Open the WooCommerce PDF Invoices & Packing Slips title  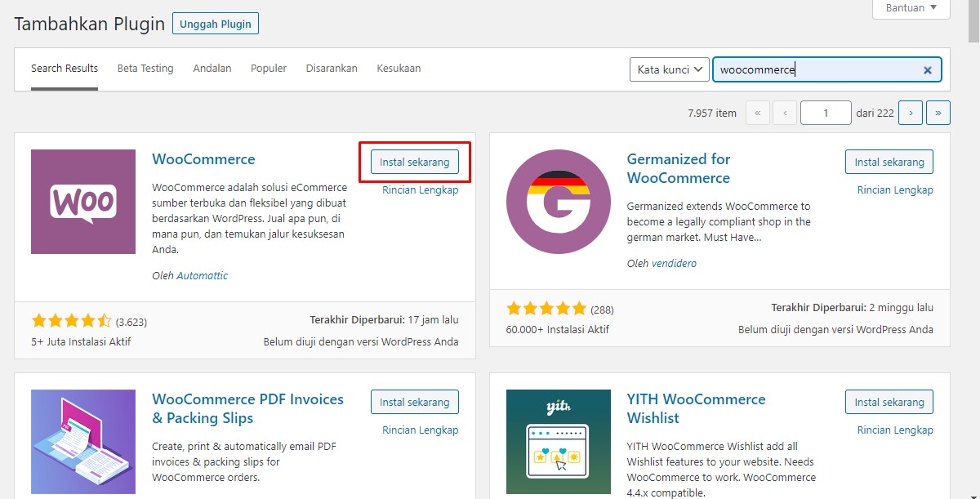point(248,408)
